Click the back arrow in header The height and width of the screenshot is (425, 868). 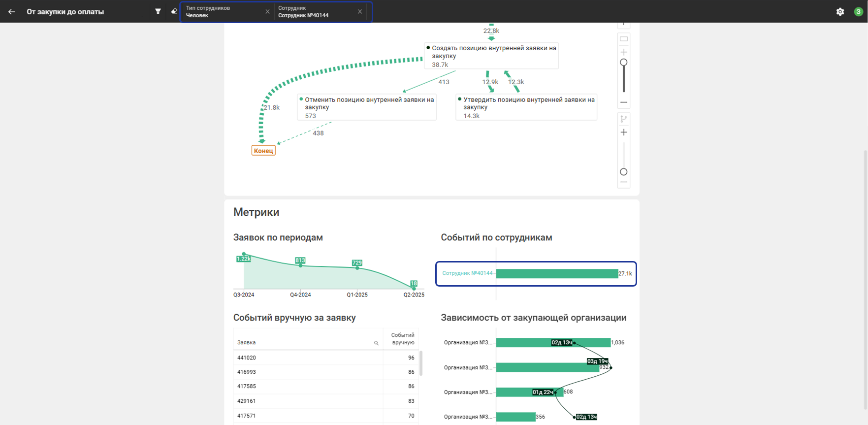(12, 12)
